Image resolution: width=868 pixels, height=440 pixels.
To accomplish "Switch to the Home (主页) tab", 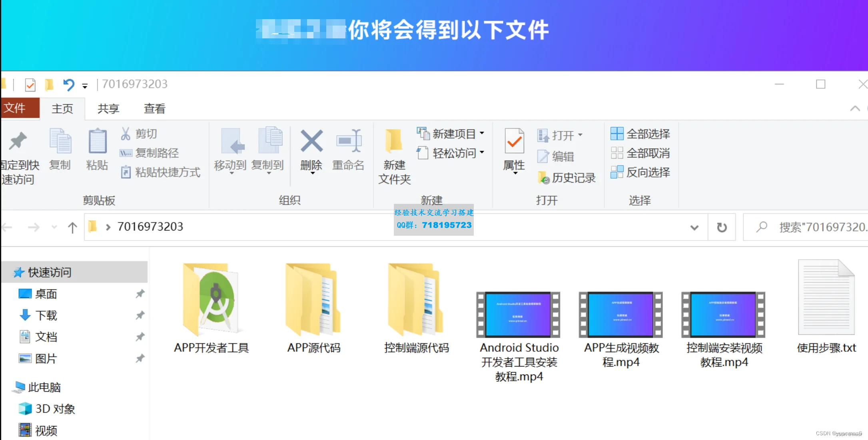I will (62, 108).
